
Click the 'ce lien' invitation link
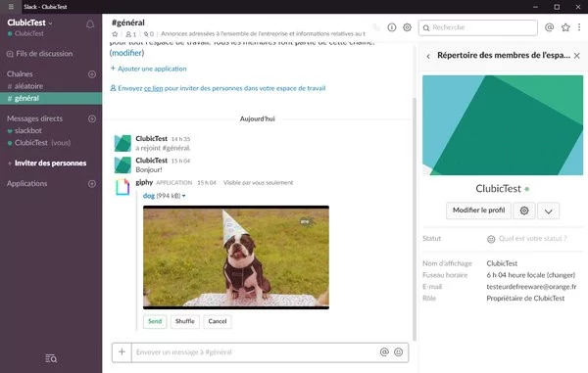pos(154,88)
